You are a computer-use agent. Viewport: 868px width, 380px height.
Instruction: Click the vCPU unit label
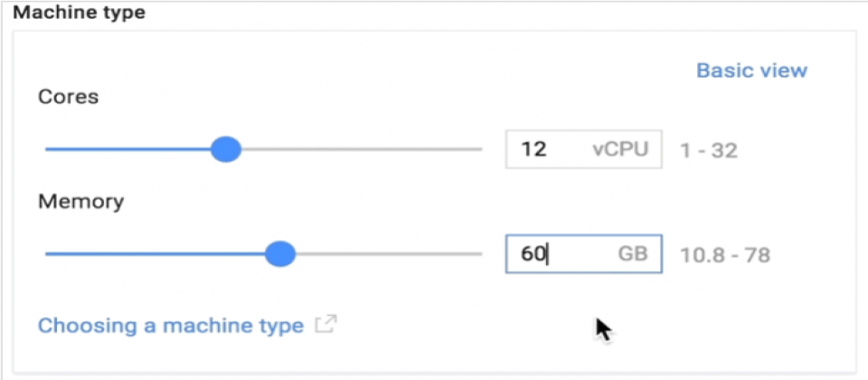pyautogui.click(x=619, y=149)
